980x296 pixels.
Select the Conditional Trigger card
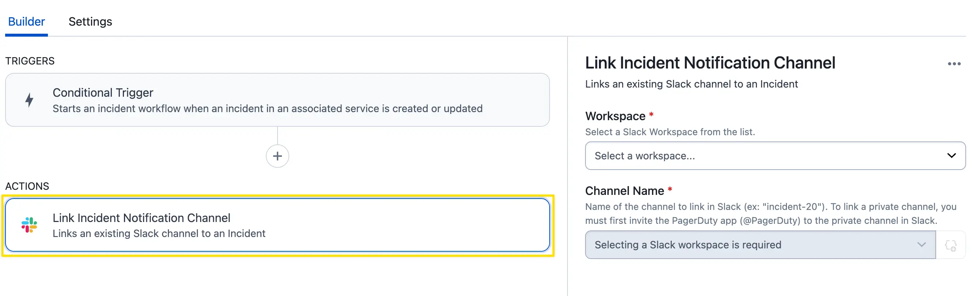click(277, 100)
